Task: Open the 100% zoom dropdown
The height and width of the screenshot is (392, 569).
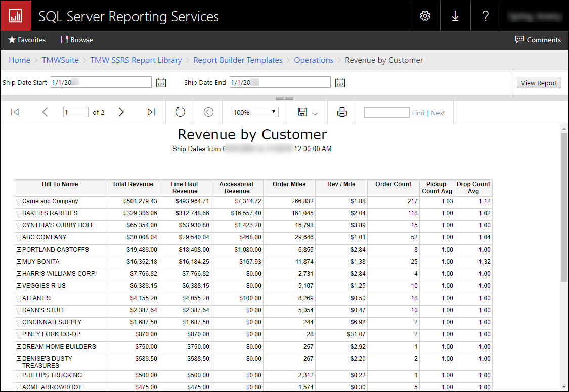Action: tap(254, 112)
